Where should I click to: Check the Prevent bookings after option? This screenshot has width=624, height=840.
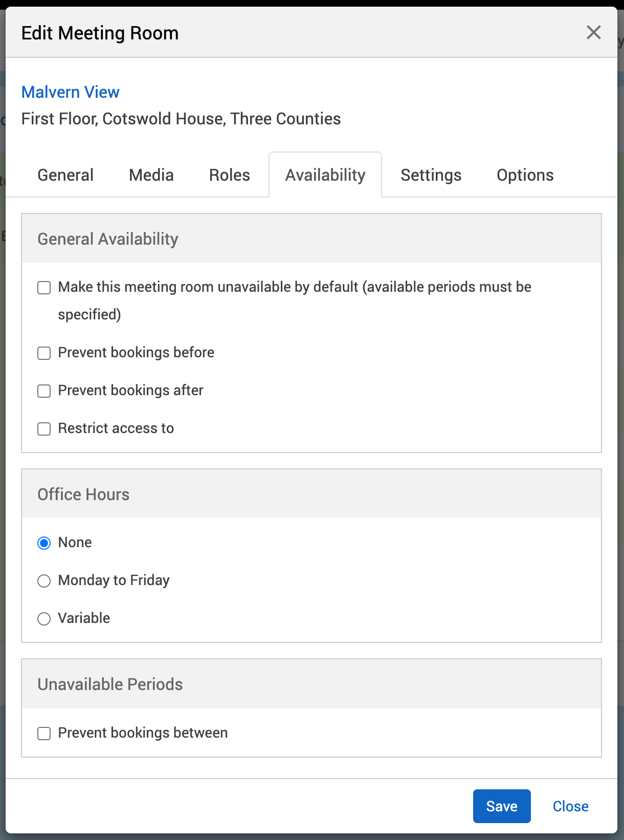(x=44, y=391)
